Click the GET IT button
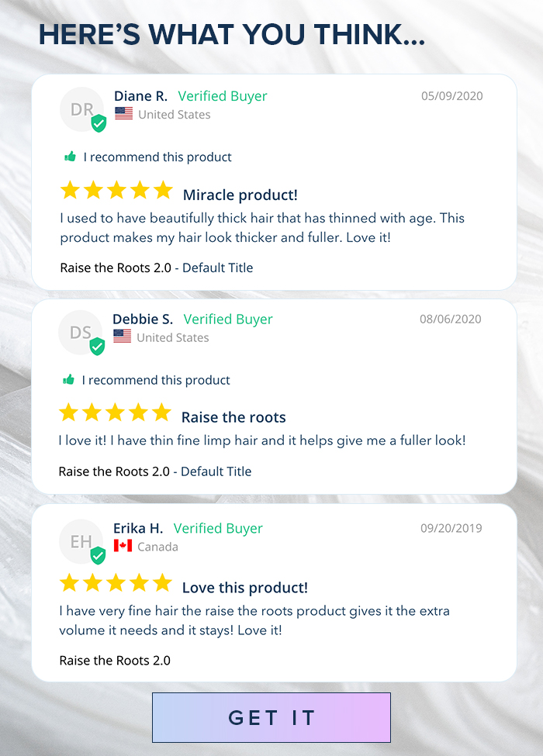 point(271,717)
